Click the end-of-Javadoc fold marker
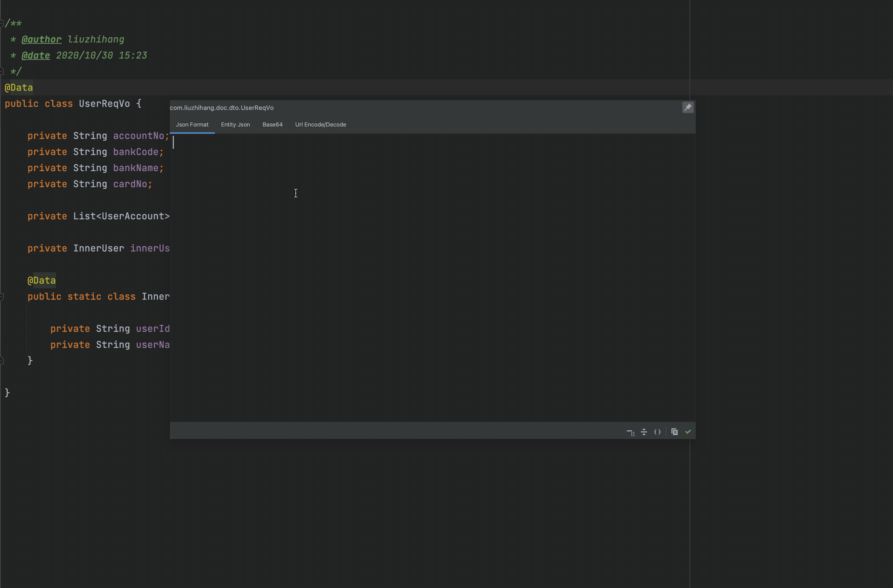The width and height of the screenshot is (893, 588). pos(2,71)
